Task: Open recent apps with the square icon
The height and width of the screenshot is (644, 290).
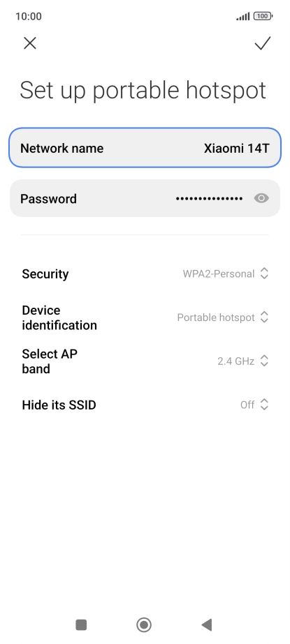Action: 82,624
